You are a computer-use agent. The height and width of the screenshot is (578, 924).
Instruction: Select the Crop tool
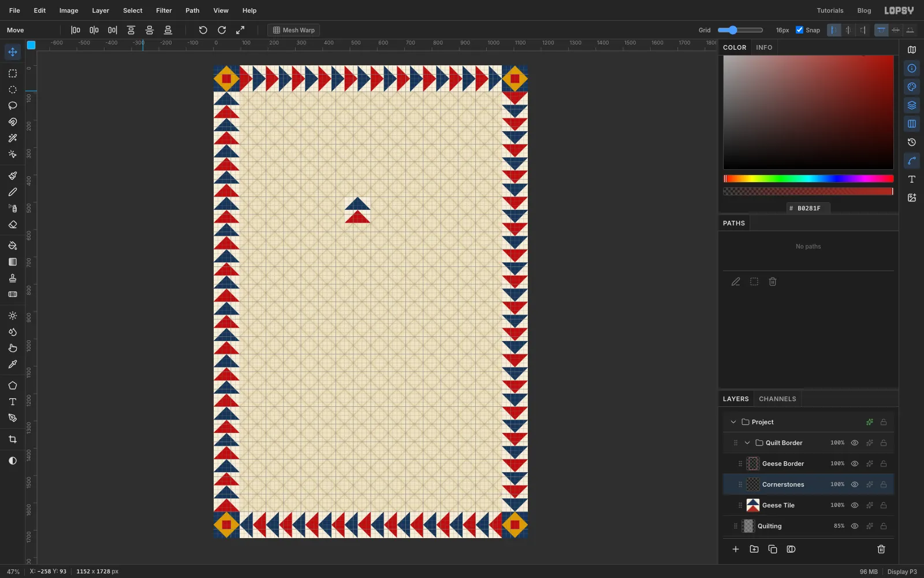pos(13,439)
